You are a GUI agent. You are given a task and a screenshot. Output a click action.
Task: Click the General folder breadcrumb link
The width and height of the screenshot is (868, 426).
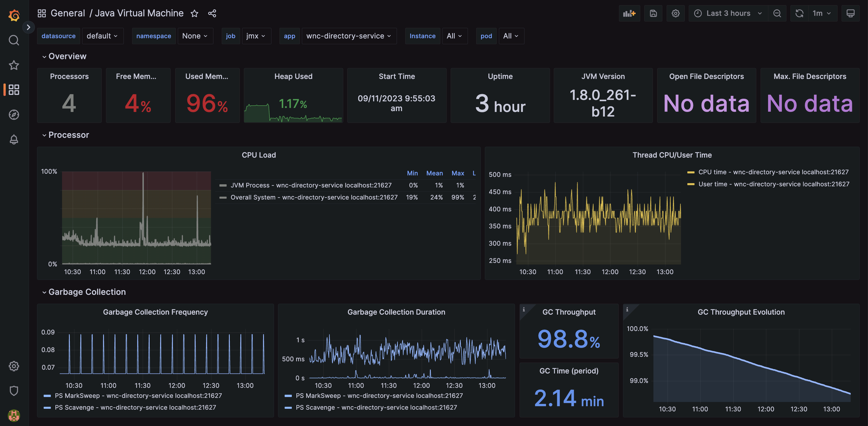(x=68, y=13)
